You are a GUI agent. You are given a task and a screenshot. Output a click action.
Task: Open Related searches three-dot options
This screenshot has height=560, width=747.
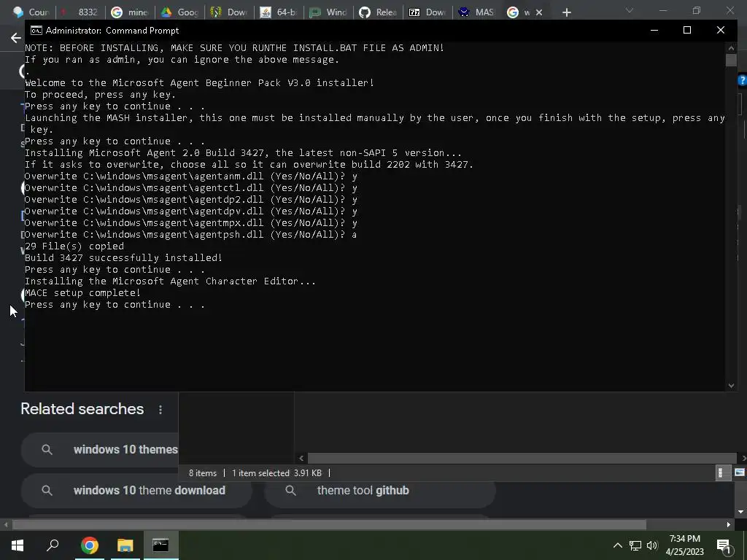(x=160, y=410)
